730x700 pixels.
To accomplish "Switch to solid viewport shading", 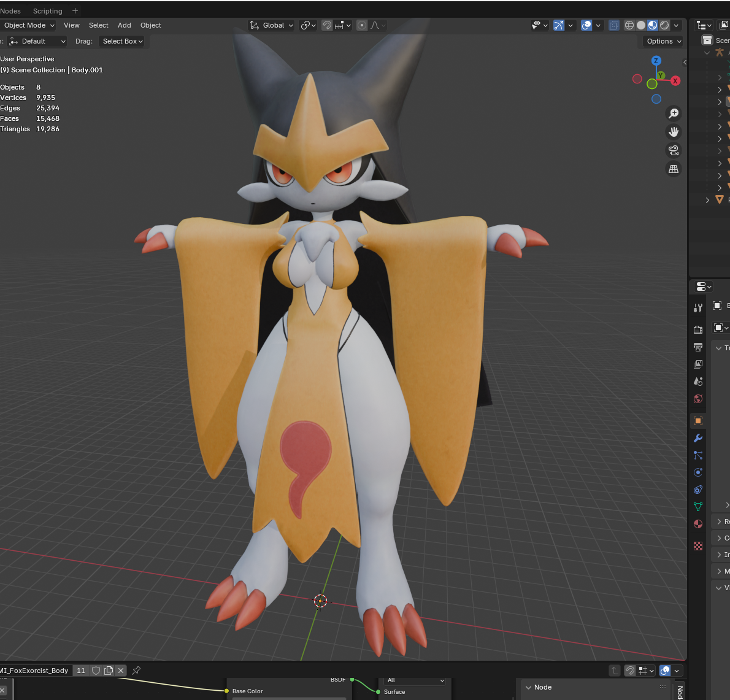I will [641, 25].
